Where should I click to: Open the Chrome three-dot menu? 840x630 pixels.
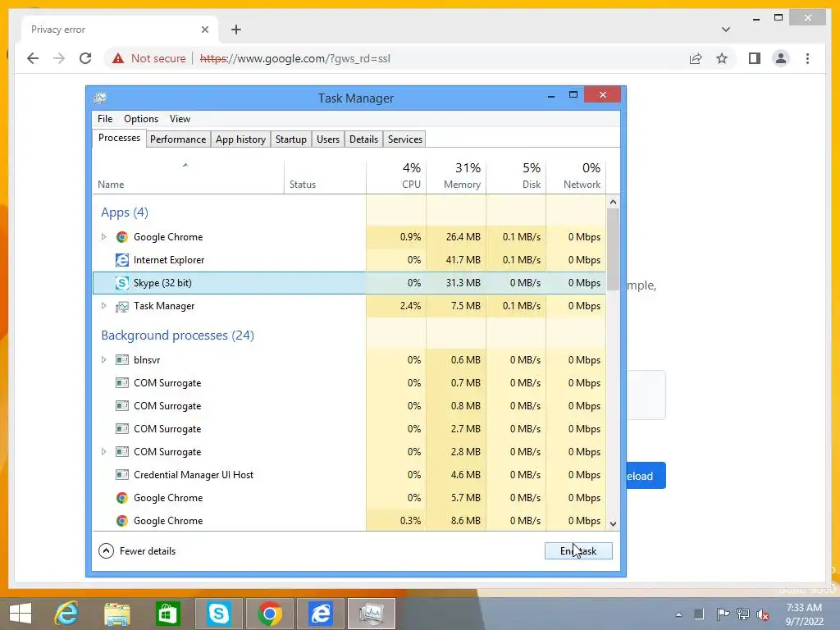click(x=807, y=58)
